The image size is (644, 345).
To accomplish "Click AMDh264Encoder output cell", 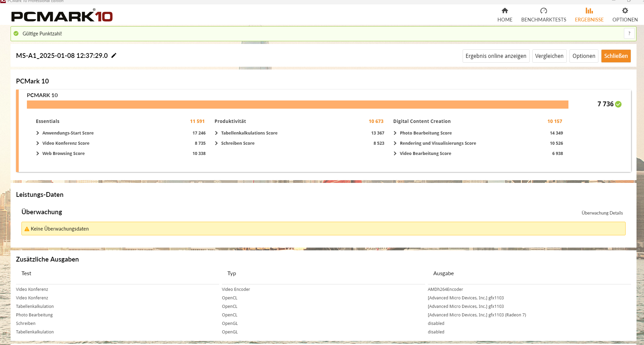I will pos(445,289).
